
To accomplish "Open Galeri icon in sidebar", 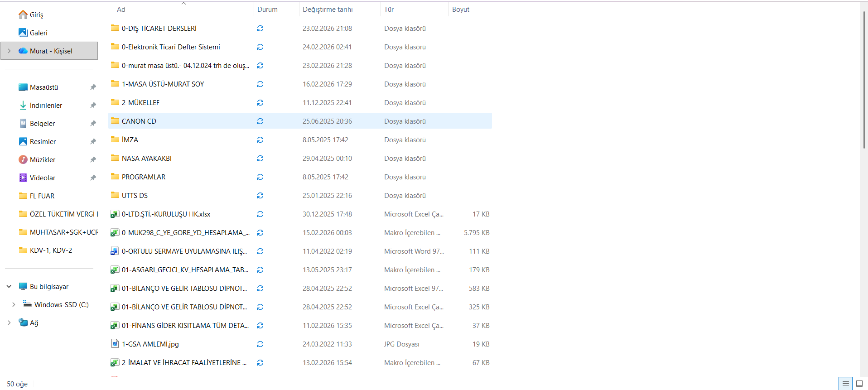I will [x=23, y=33].
